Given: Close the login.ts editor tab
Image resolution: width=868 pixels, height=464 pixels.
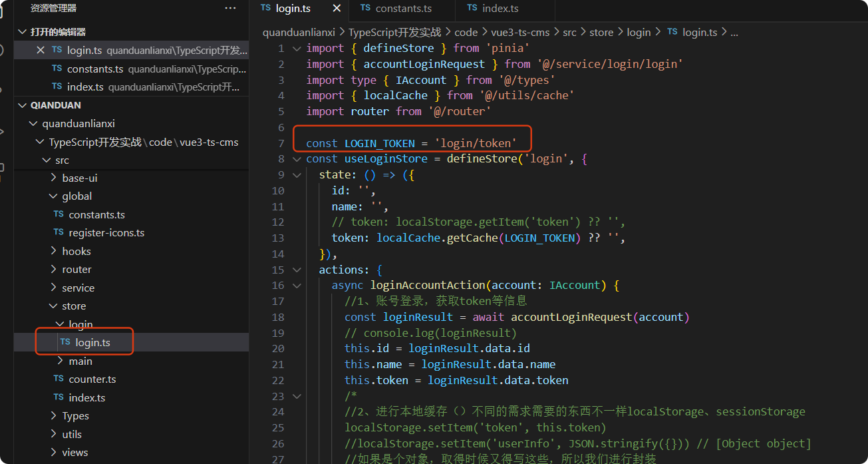Looking at the screenshot, I should (x=337, y=9).
